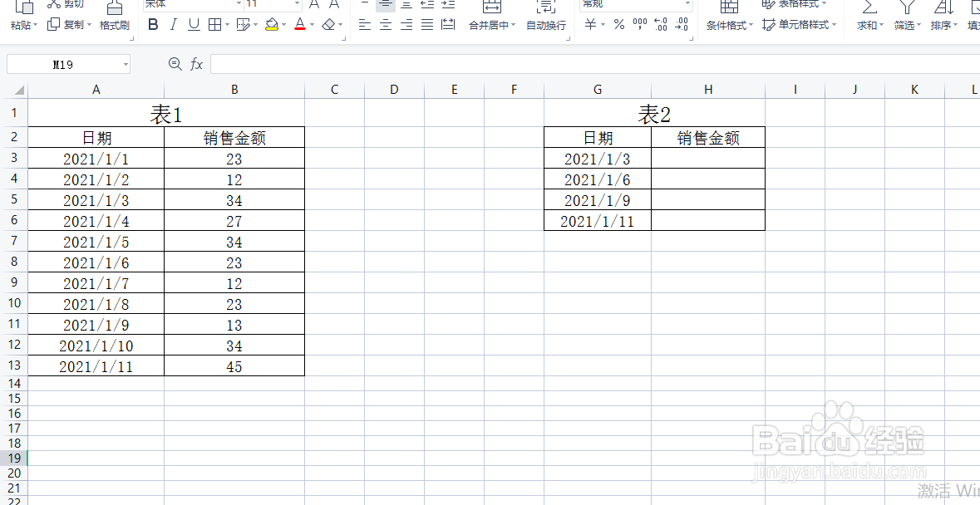Justify text alignment

427,25
